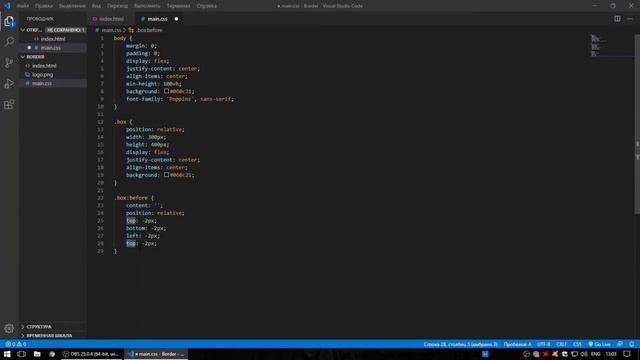
Task: Click the feedback icon in status bar
Action: (x=620, y=344)
